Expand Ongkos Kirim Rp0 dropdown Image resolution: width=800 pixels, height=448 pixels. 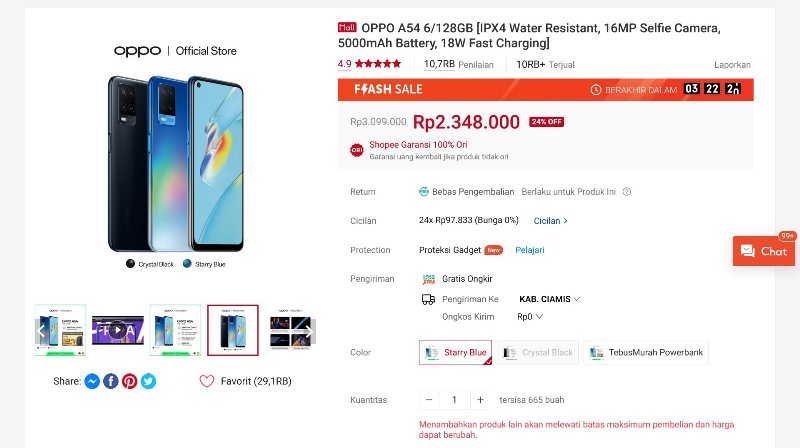(530, 316)
